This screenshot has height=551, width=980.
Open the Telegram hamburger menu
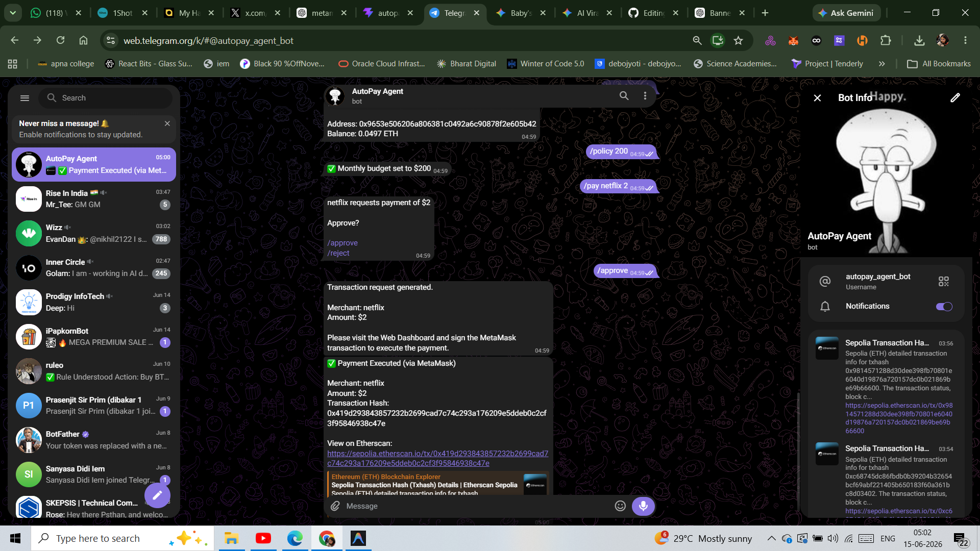[x=24, y=98]
